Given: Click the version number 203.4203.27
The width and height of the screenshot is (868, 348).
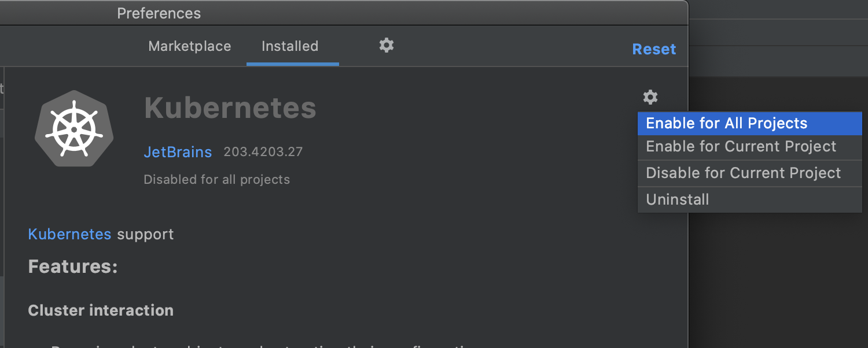Looking at the screenshot, I should click(263, 152).
